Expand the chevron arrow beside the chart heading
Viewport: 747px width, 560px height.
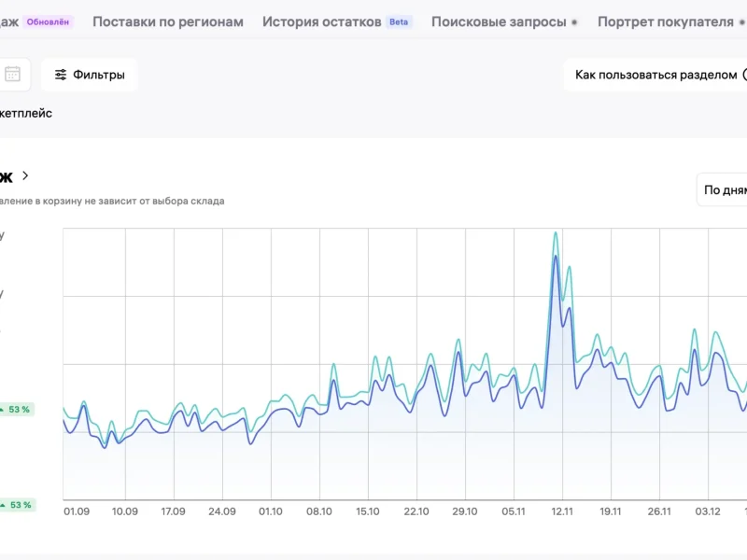(25, 175)
